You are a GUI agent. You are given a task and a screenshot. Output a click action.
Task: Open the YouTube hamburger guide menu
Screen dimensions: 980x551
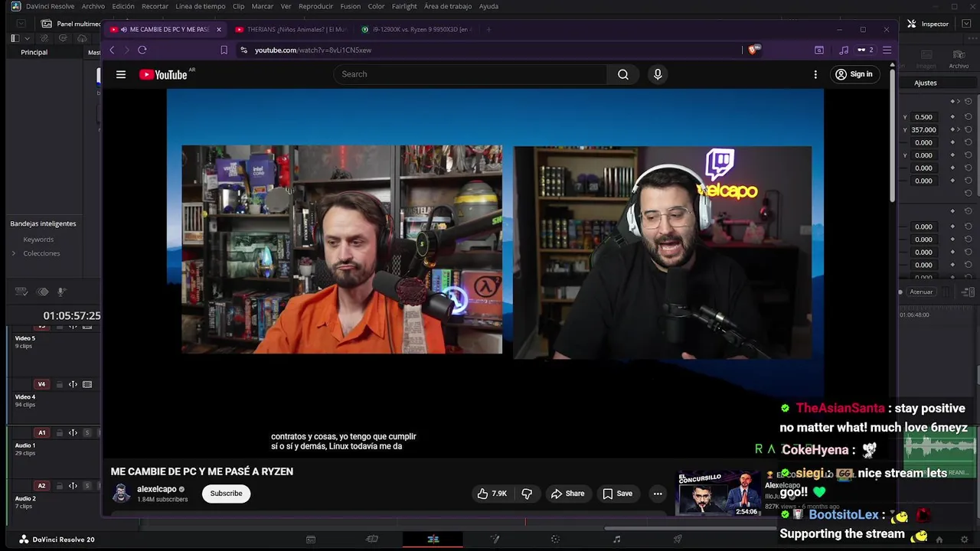point(121,74)
